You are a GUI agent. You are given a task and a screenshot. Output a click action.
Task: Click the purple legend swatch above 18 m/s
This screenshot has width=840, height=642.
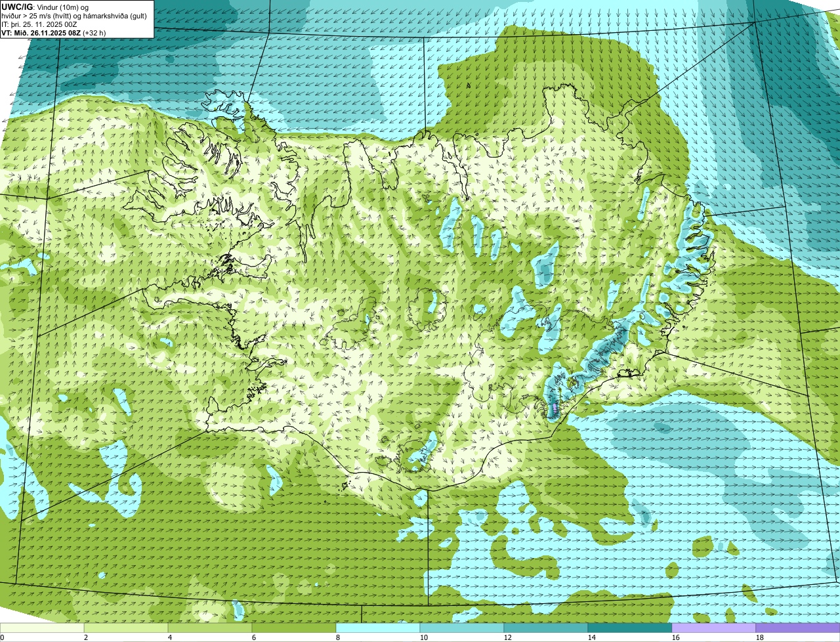(798, 628)
